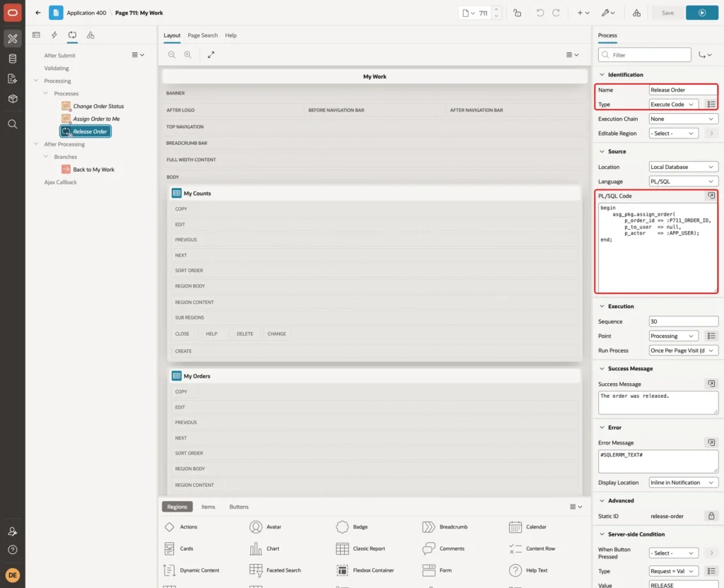Open the Help question mark icon

13,549
